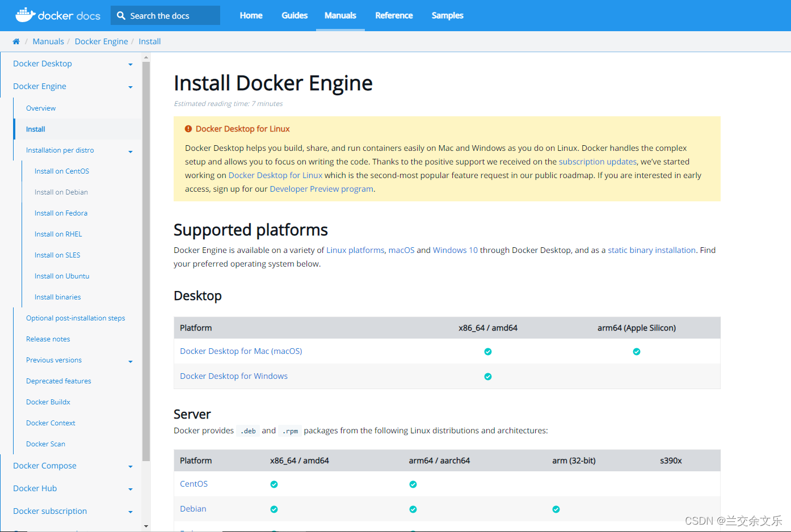Click the .deb inline code label
Screen dimensions: 791x532
[248, 431]
